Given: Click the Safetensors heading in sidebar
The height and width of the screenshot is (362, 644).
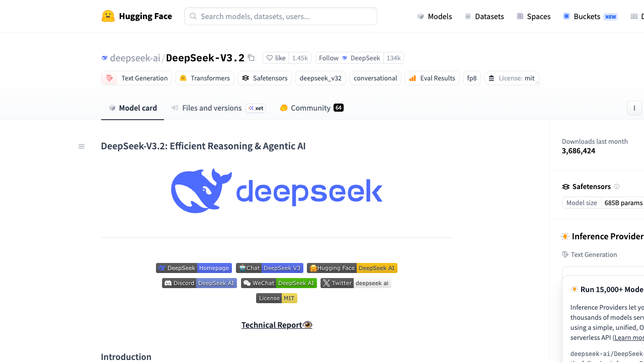Looking at the screenshot, I should click(x=591, y=187).
